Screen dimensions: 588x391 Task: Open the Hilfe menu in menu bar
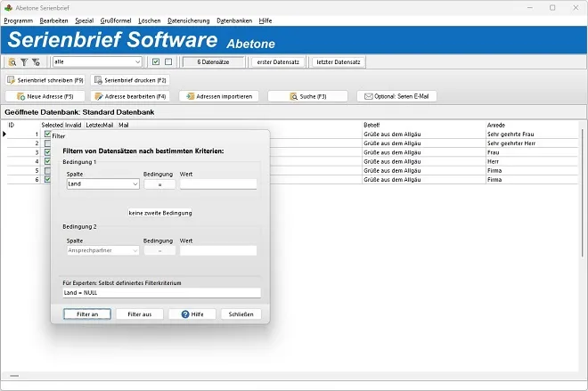(265, 20)
